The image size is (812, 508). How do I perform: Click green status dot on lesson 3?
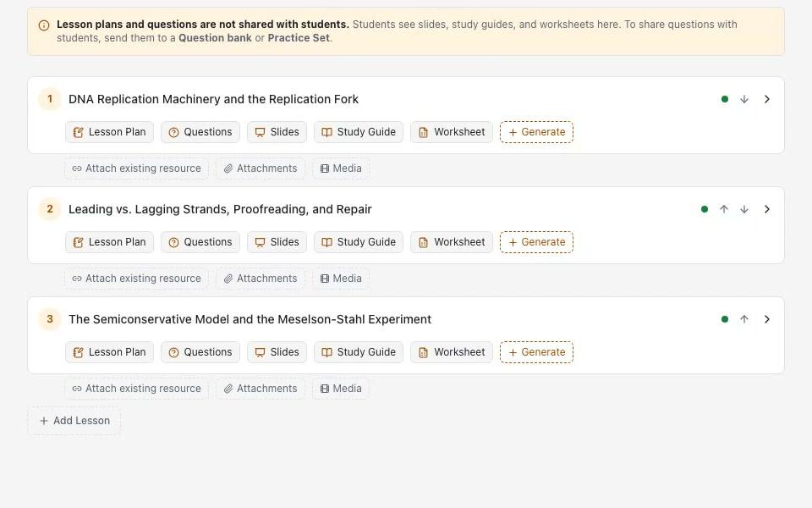pos(725,319)
